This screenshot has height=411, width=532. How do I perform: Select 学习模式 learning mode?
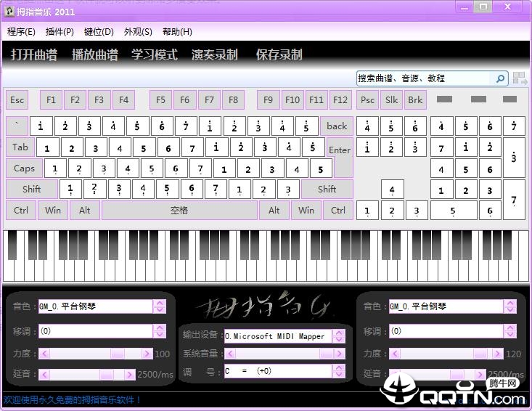(155, 54)
